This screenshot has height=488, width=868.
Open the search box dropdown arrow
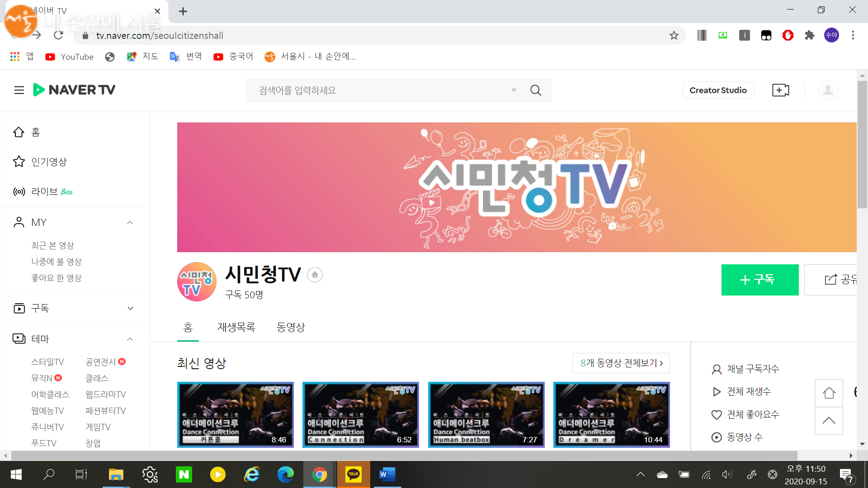(x=514, y=90)
